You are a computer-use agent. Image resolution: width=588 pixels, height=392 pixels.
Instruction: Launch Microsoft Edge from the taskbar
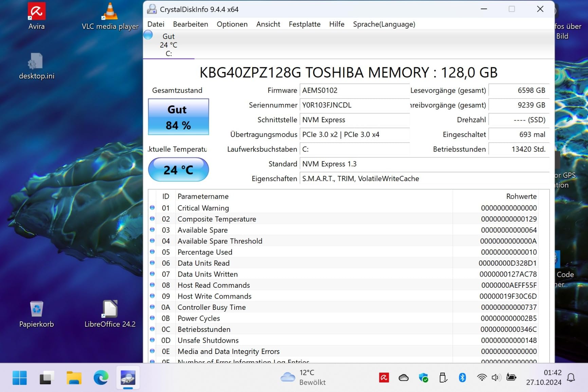(101, 378)
